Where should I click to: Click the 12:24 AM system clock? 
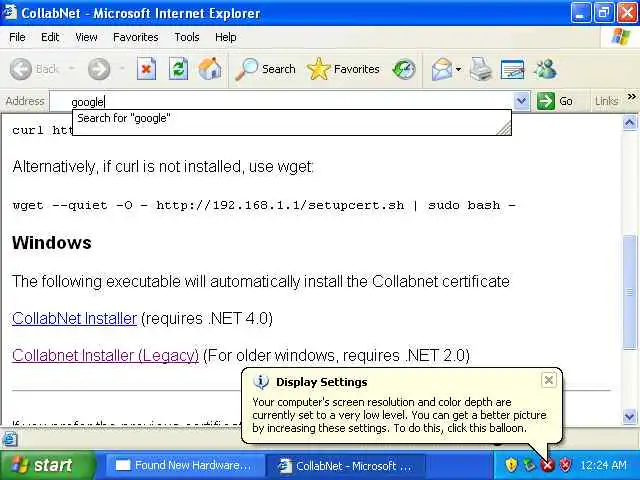coord(603,465)
